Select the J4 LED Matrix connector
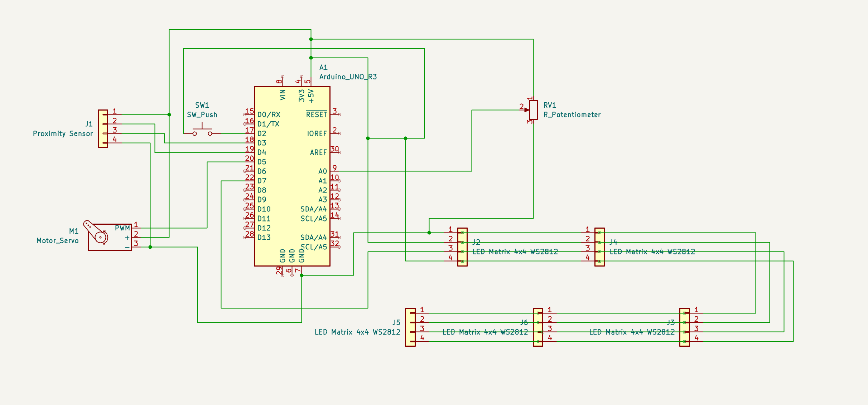Screen dimensions: 868x405 (x=599, y=247)
